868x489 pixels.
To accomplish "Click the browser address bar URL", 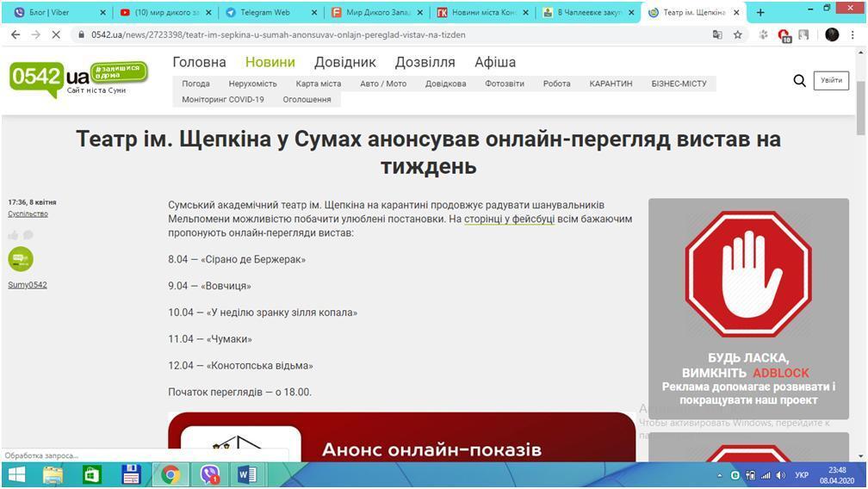I will (278, 34).
